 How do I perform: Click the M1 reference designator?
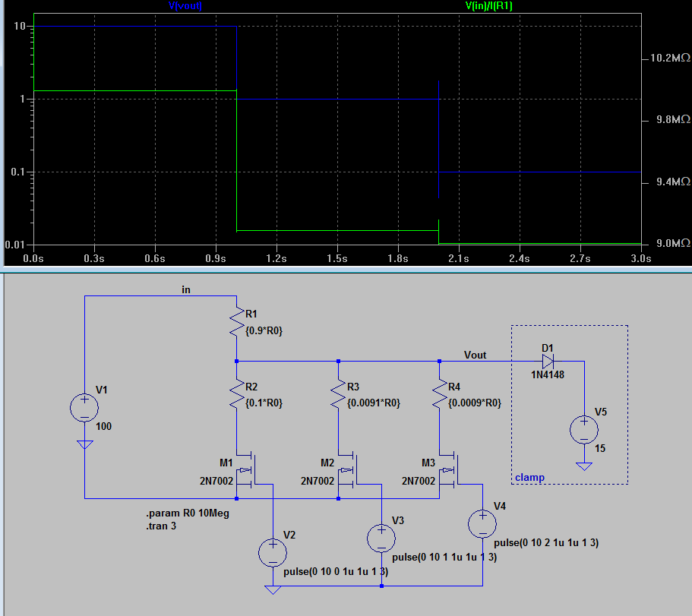[226, 463]
